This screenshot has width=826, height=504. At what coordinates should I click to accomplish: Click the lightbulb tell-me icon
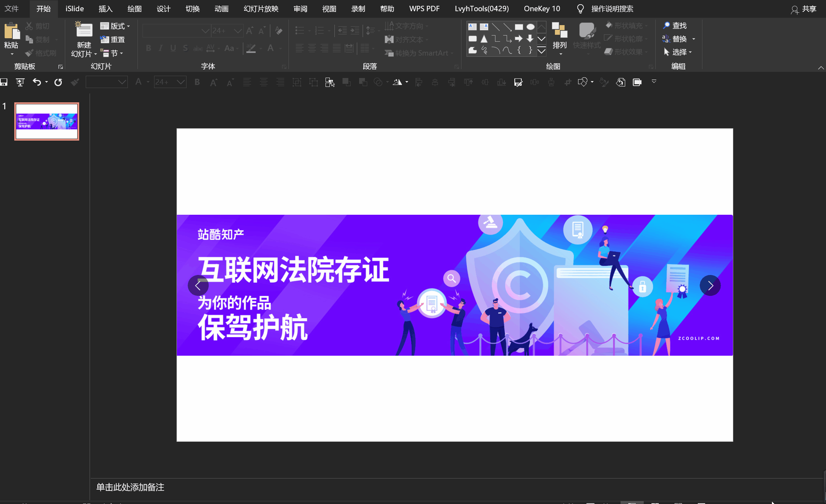point(580,9)
